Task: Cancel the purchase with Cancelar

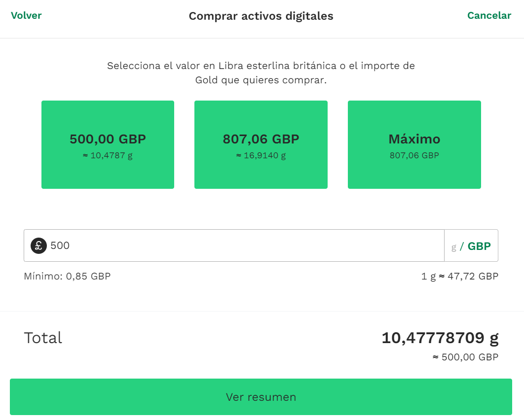Action: coord(489,15)
